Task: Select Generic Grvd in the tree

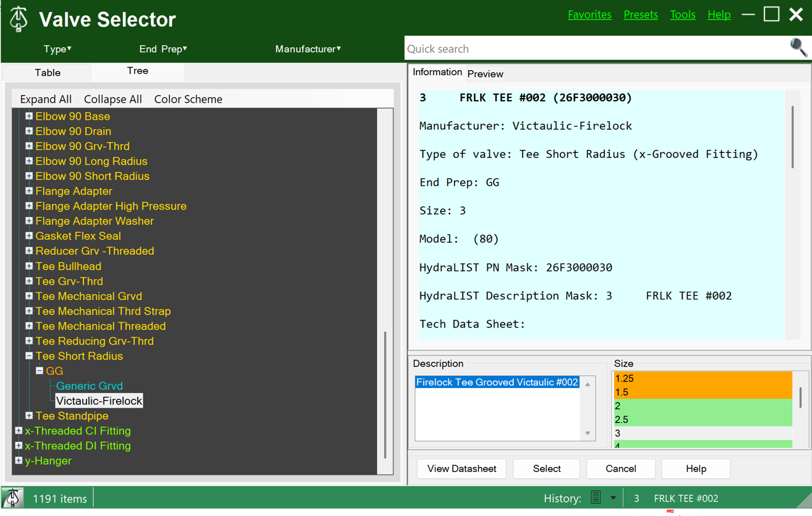Action: coord(89,386)
